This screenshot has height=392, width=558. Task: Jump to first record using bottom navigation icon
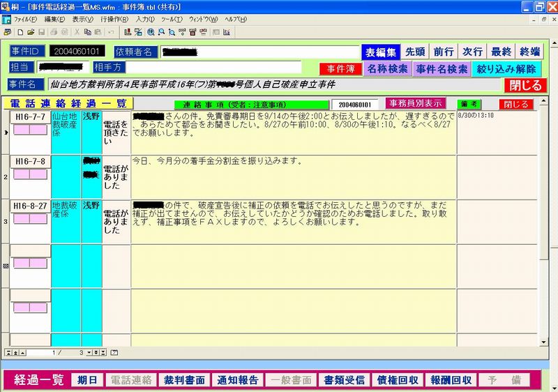click(x=8, y=353)
